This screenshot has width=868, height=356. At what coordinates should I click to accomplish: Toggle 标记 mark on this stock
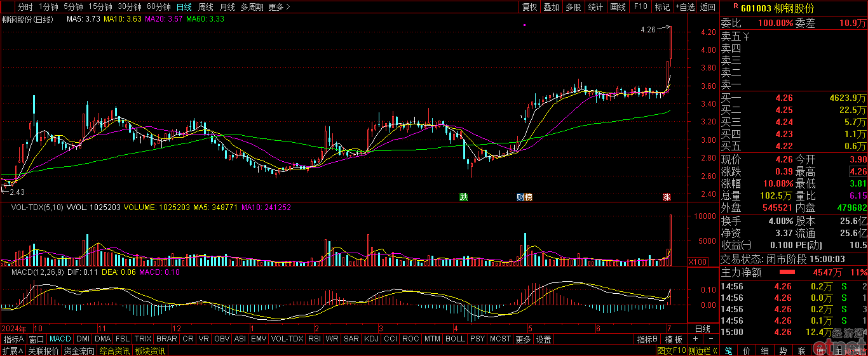[x=662, y=7]
